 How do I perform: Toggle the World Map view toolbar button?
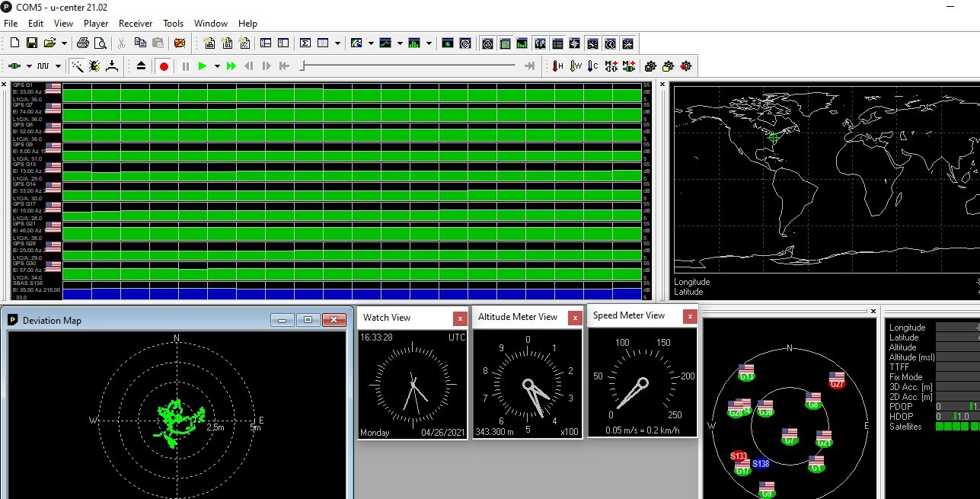pyautogui.click(x=540, y=43)
